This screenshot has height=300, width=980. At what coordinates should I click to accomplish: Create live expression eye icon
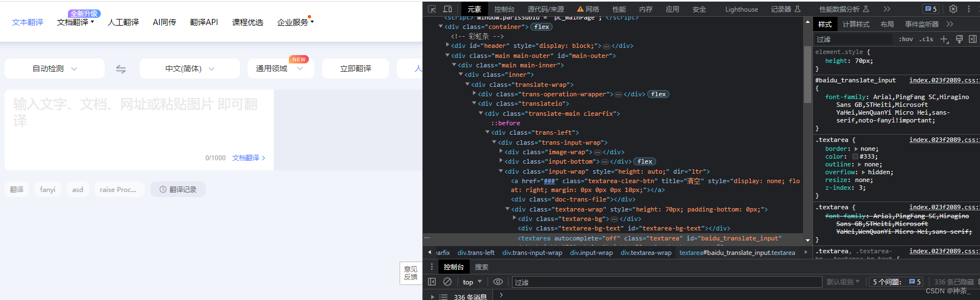498,282
